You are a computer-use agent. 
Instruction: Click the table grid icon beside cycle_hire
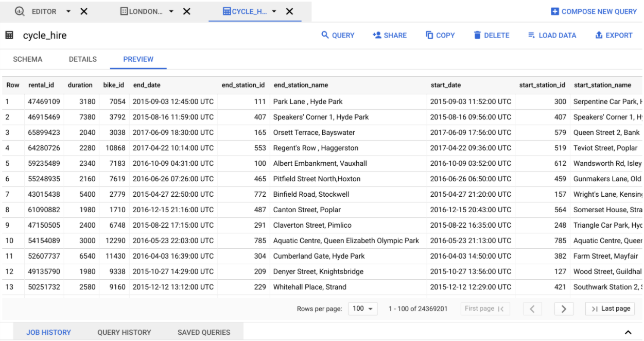pyautogui.click(x=9, y=35)
